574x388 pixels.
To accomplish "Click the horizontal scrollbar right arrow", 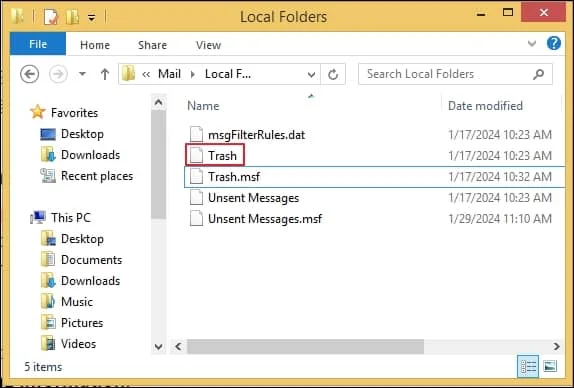I will (557, 346).
